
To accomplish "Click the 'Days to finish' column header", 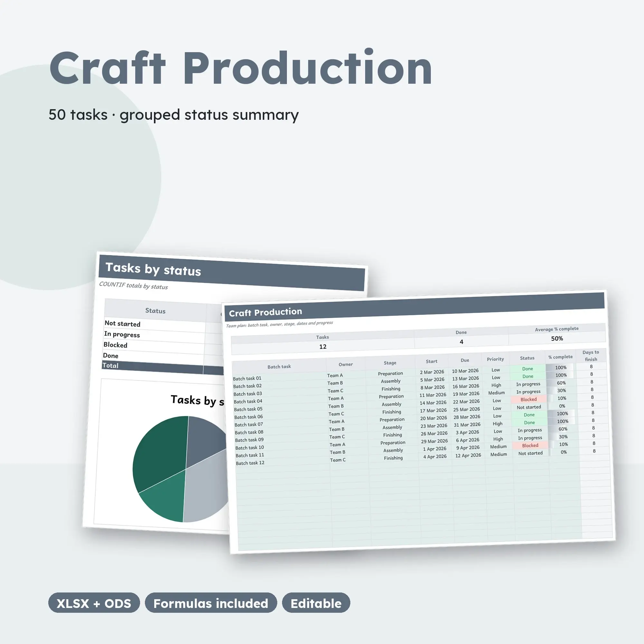I will [591, 356].
